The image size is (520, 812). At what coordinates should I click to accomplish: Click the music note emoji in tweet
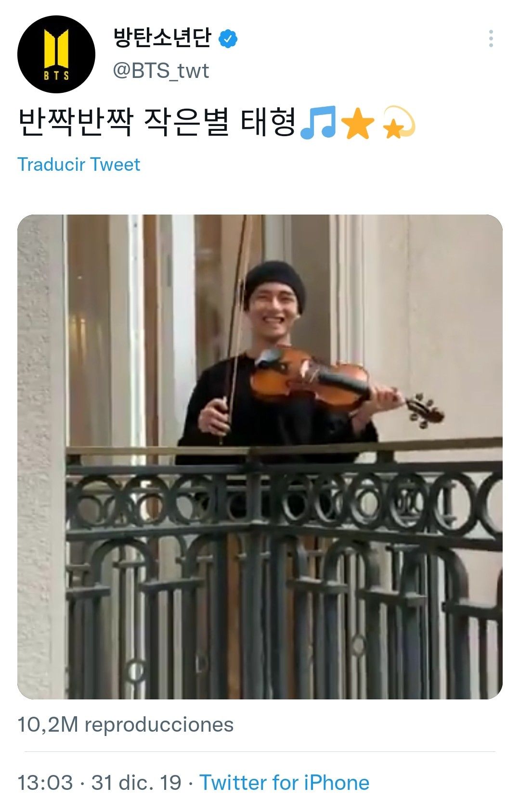[317, 123]
